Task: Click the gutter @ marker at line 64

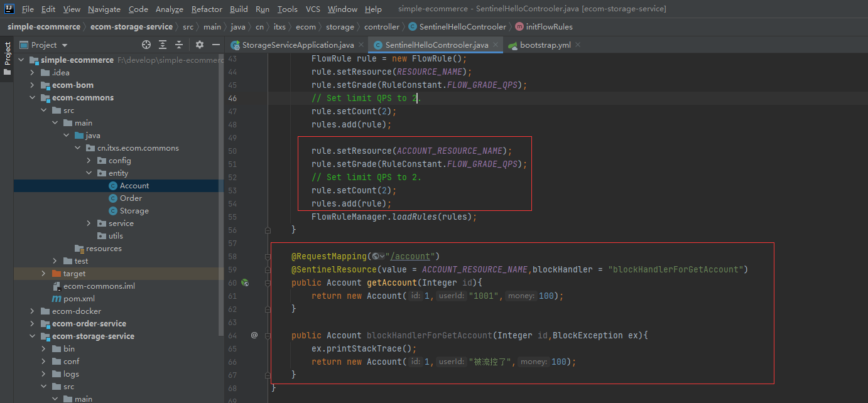Action: click(x=254, y=335)
